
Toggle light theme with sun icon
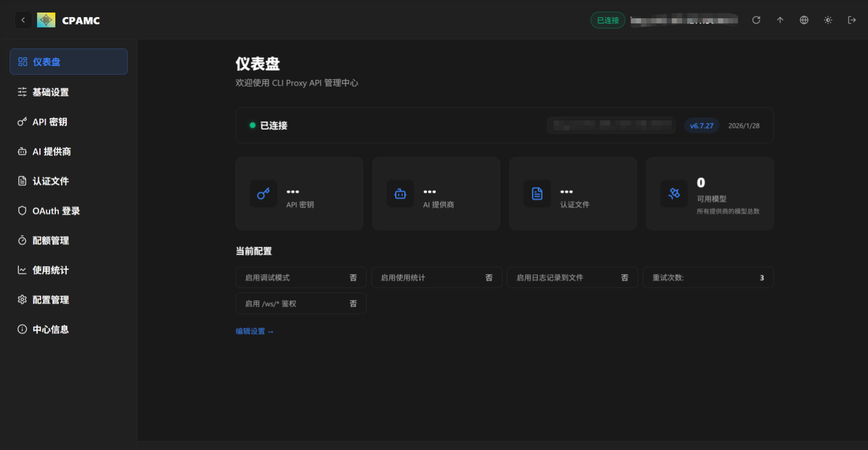tap(828, 20)
